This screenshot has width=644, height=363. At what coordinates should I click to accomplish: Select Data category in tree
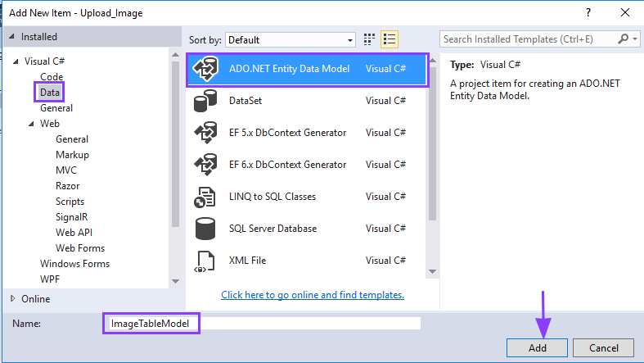[51, 93]
